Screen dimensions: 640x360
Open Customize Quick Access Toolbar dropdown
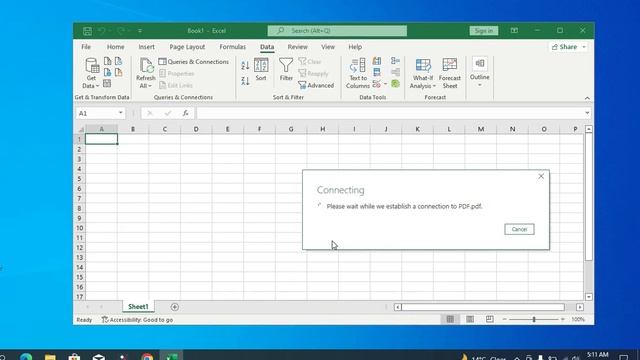[x=140, y=31]
